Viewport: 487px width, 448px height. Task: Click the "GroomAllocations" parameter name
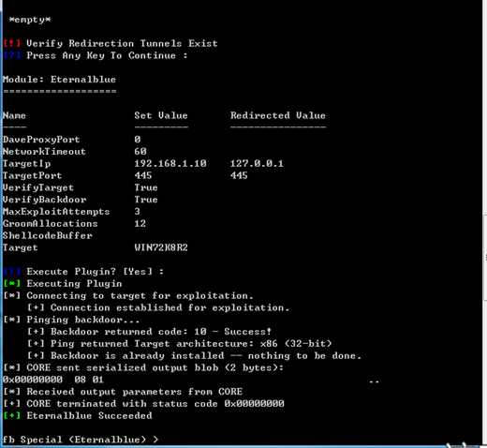tap(51, 224)
